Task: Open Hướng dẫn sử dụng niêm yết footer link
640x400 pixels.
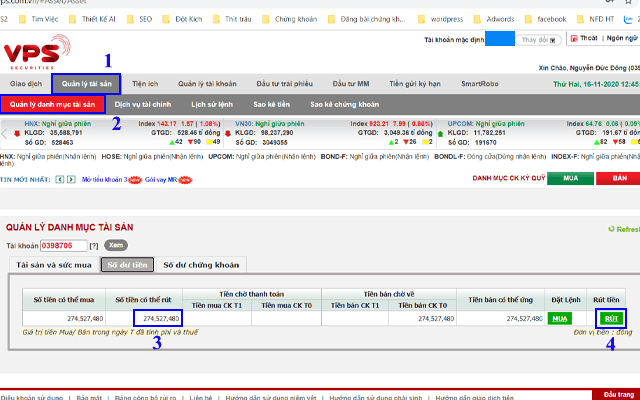Action: (x=271, y=397)
